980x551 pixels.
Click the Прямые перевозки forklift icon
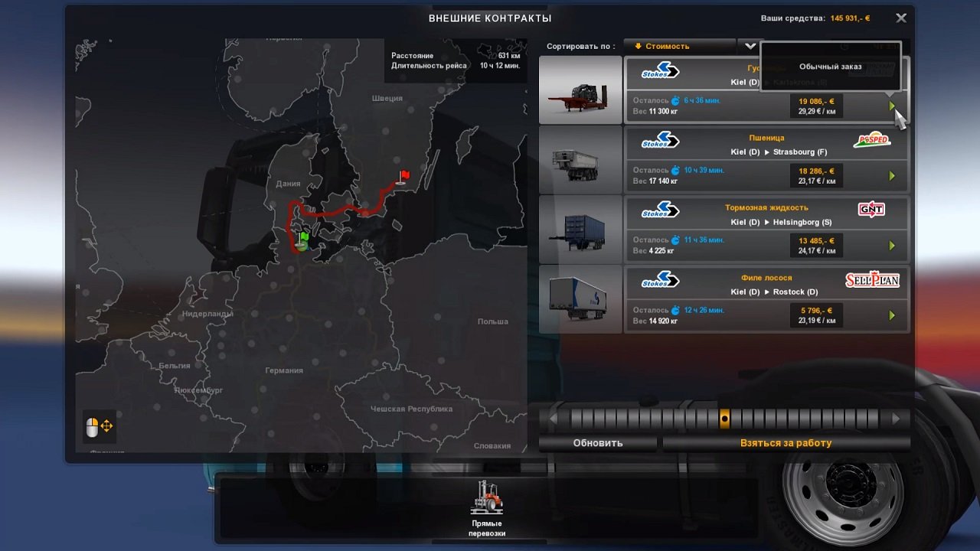coord(487,498)
